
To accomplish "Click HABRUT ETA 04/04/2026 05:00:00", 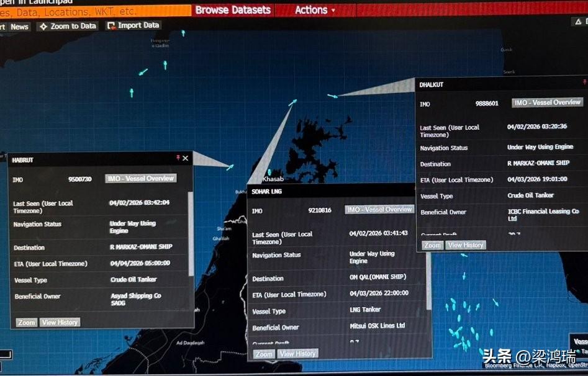I will [x=140, y=263].
